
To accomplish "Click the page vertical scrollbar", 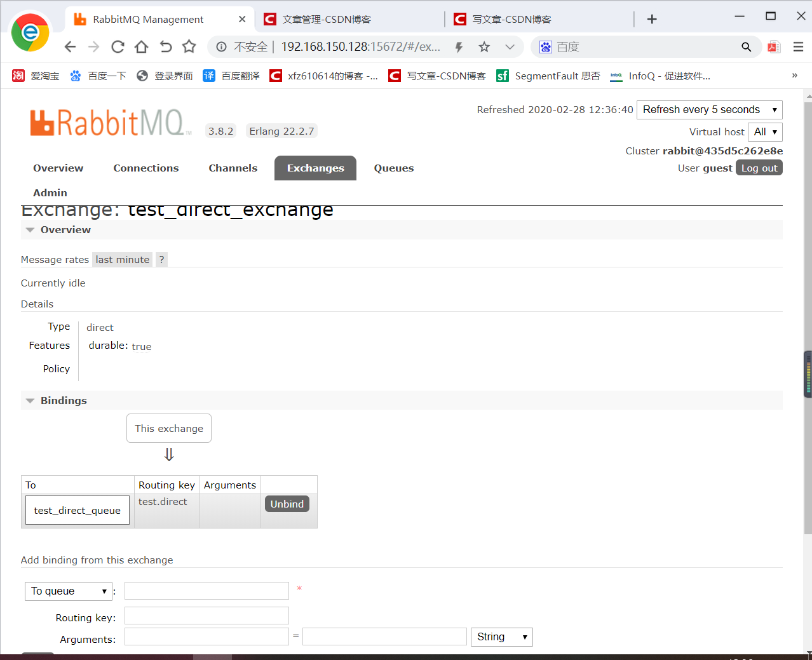I will coord(808,318).
